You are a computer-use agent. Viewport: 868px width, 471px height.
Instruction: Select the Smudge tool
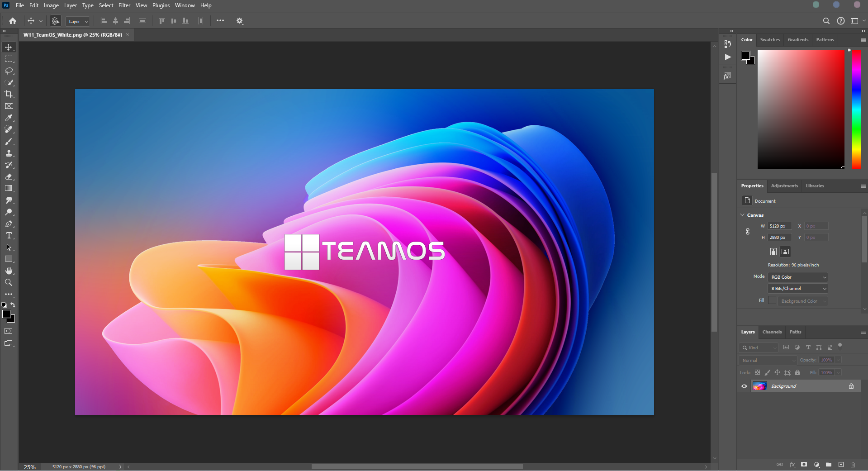9,200
